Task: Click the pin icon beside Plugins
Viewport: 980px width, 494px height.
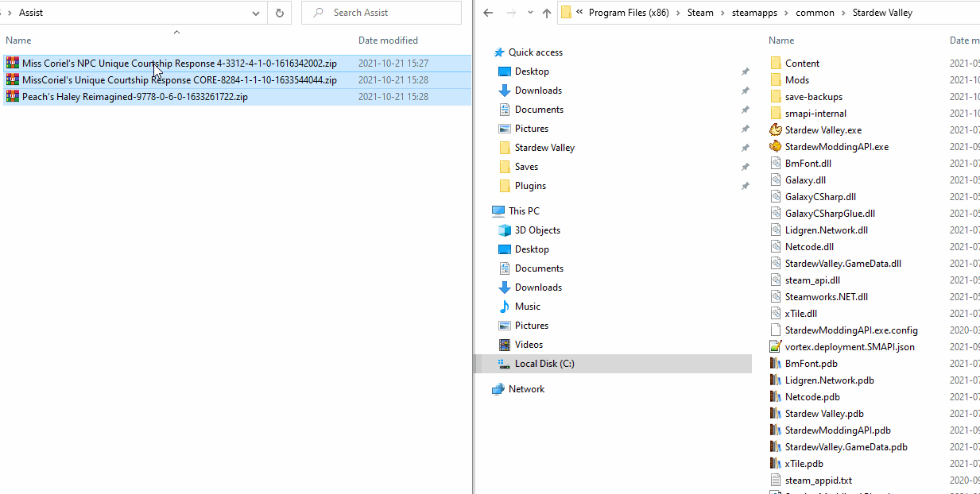Action: pos(745,186)
